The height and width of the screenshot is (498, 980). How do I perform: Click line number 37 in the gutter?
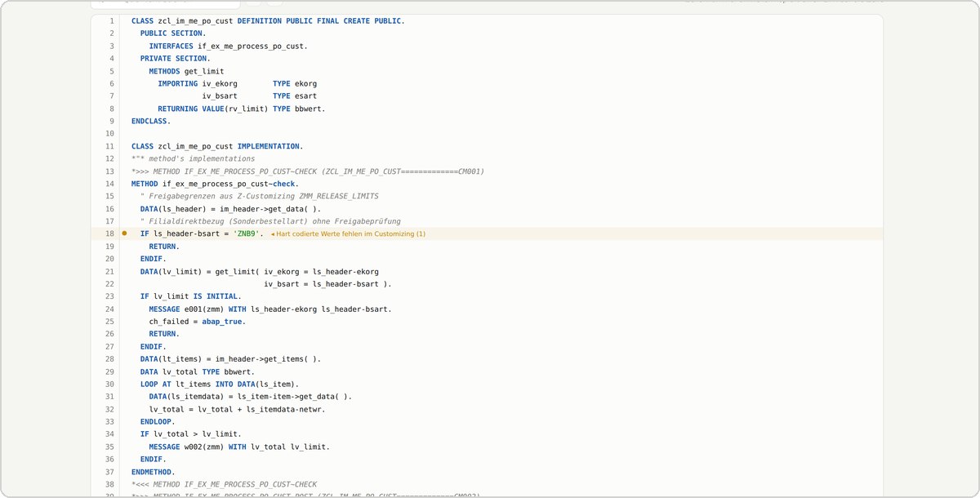tap(109, 472)
